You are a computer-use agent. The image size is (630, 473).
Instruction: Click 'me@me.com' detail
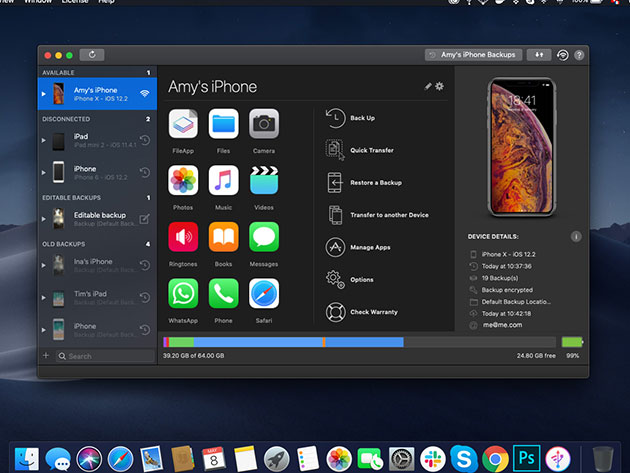[502, 325]
